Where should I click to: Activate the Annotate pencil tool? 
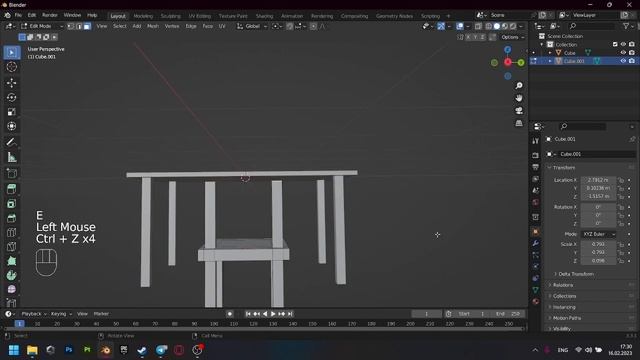[11, 142]
